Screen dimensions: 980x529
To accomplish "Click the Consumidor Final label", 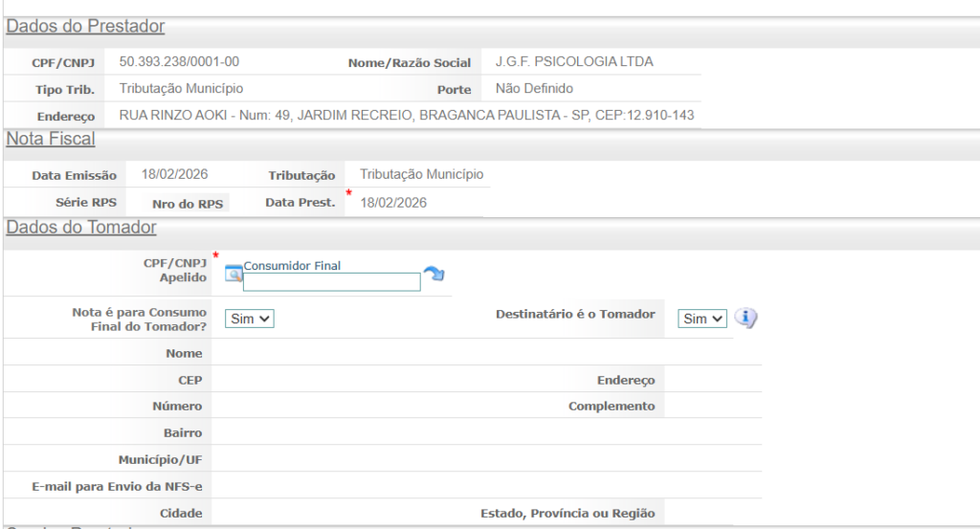I will coord(292,266).
